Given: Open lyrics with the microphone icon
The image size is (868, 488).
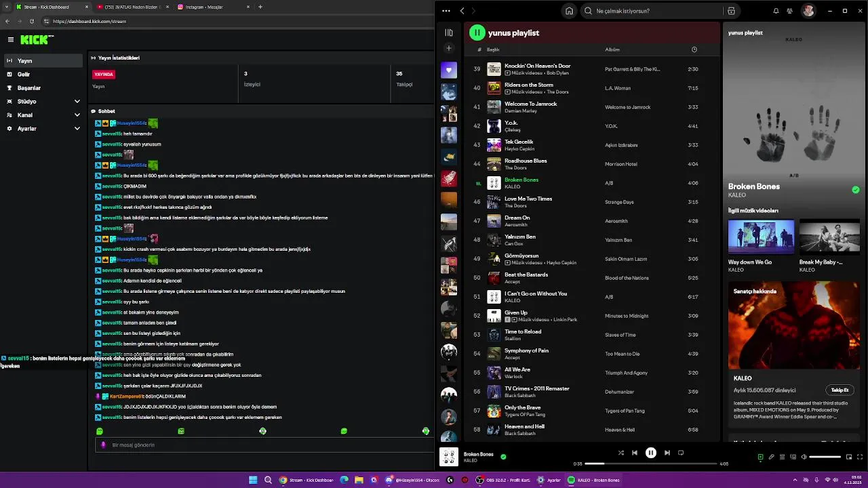Looking at the screenshot, I should (x=771, y=457).
